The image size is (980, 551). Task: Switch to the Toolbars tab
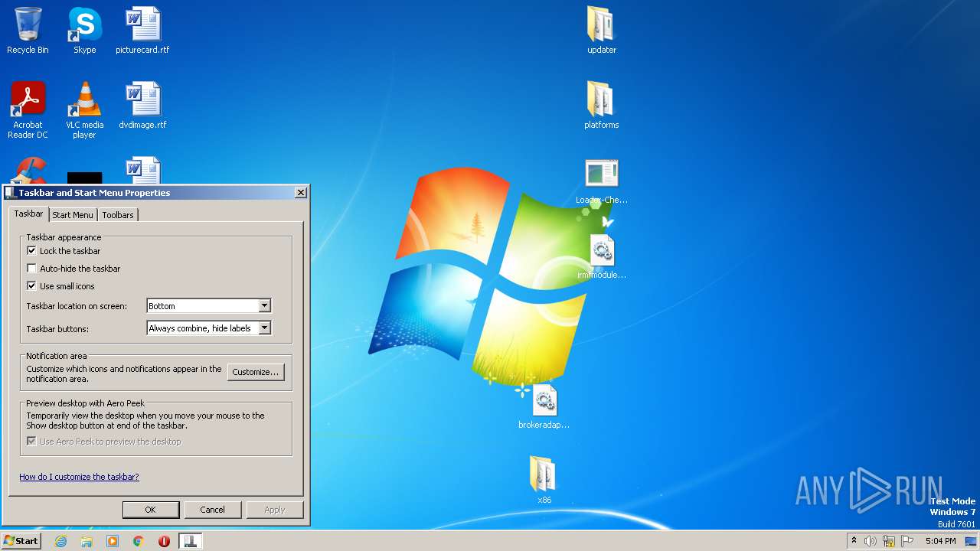click(x=118, y=215)
